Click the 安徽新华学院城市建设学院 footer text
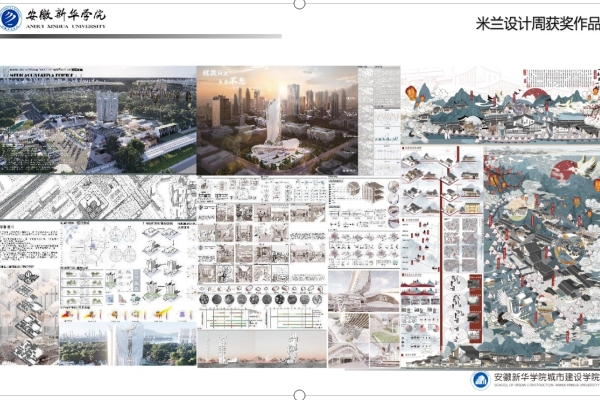The height and width of the screenshot is (400, 600). point(546,378)
